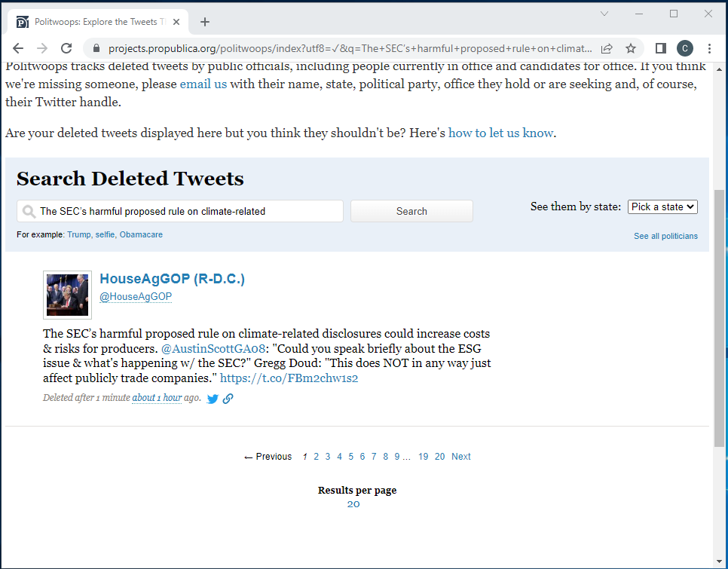Click the email us link
Screen dimensions: 728x569
click(203, 84)
